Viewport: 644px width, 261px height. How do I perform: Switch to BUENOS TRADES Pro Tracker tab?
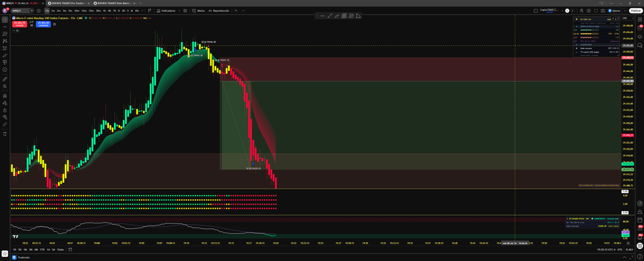(68, 3)
